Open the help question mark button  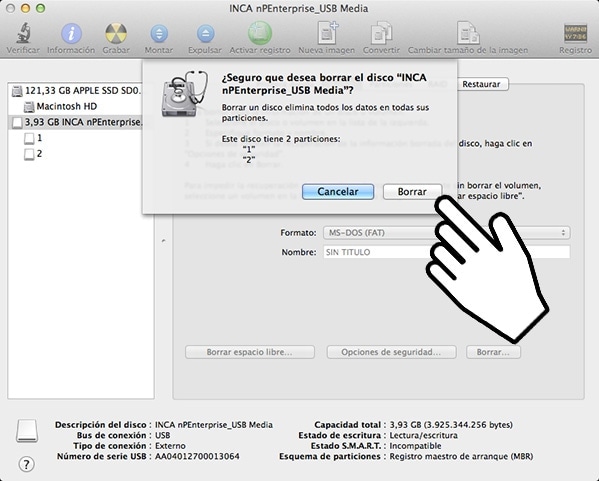26,464
